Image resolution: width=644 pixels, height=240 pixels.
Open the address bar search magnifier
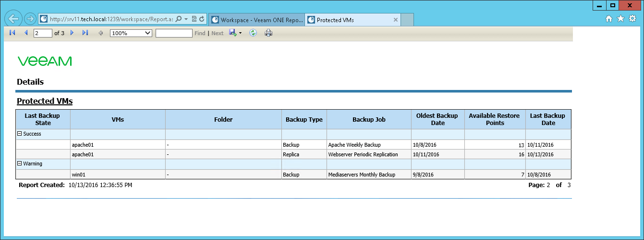pos(178,19)
